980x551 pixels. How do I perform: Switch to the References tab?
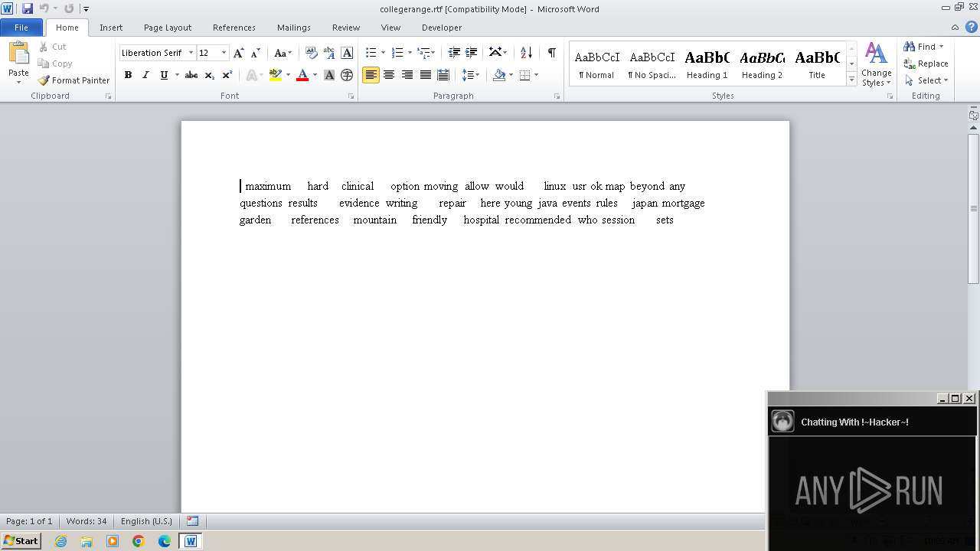coord(234,28)
